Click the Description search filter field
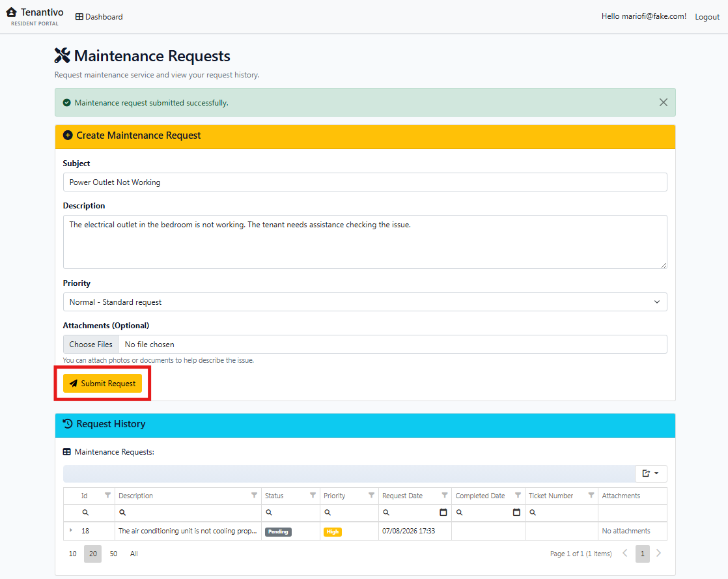 tap(188, 513)
